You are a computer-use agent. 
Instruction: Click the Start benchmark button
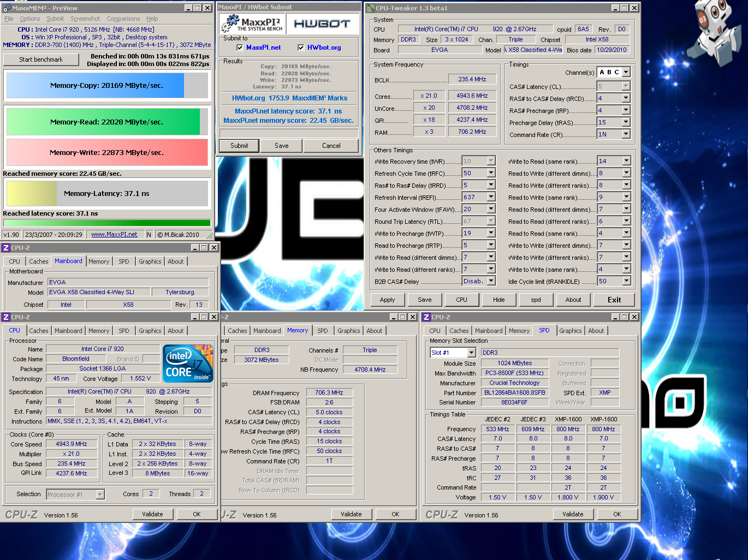(41, 59)
